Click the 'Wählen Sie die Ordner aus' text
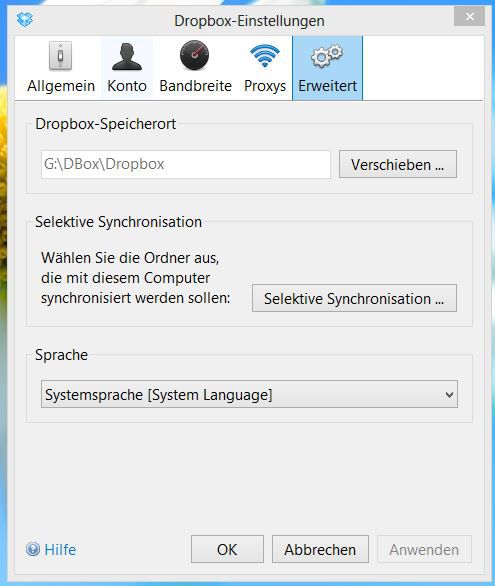This screenshot has width=495, height=586. (x=130, y=257)
